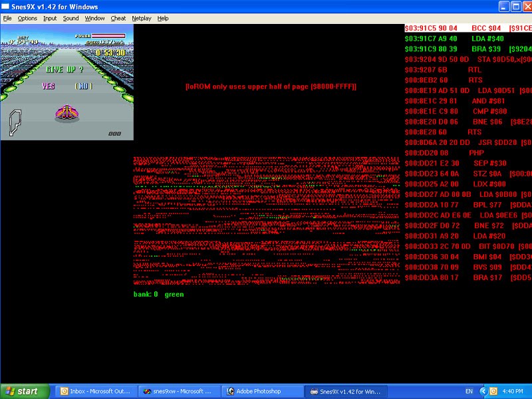Open the Help menu

(x=162, y=19)
